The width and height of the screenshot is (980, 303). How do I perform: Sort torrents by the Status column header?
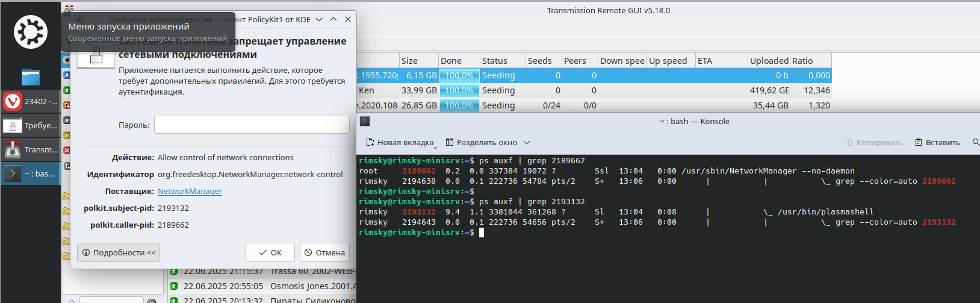pos(503,61)
